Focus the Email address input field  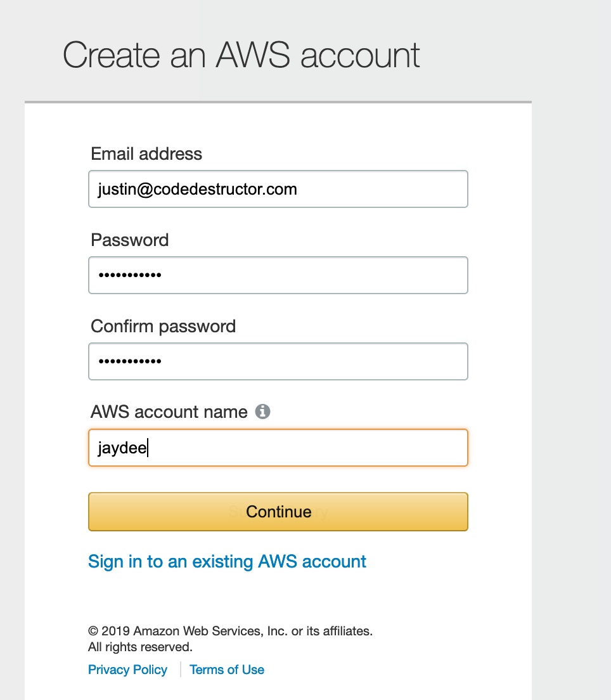[278, 189]
